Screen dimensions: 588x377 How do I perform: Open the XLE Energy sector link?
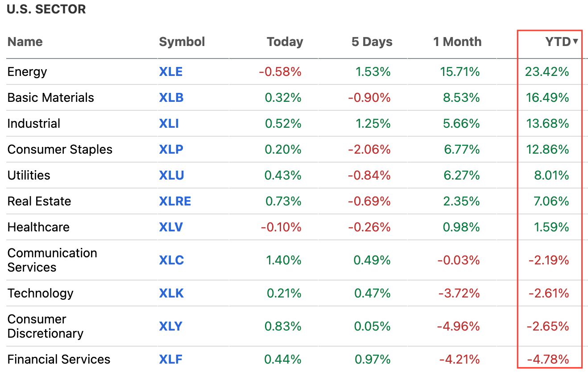point(171,71)
